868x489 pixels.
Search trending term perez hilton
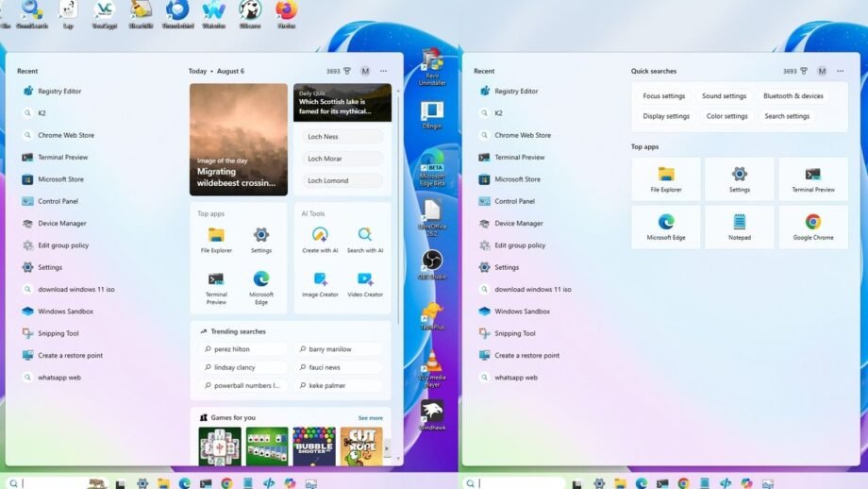[243, 349]
